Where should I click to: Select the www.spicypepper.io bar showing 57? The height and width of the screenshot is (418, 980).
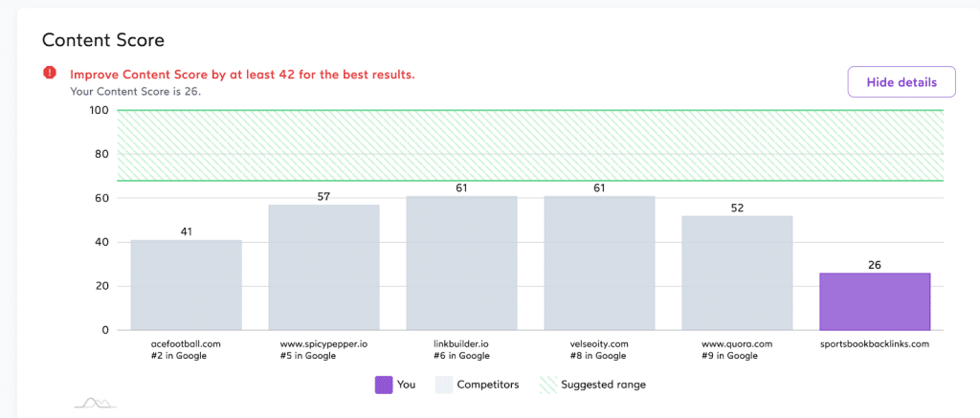pos(323,268)
